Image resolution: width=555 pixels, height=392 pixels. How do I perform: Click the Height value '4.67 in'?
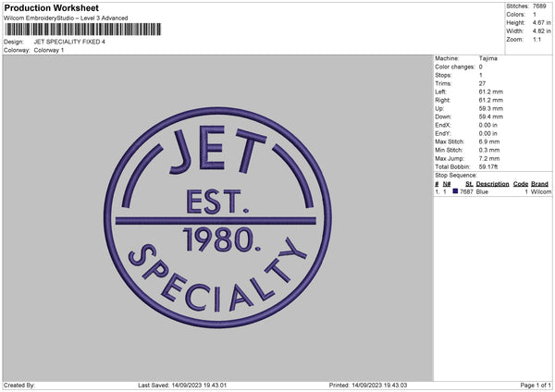(x=541, y=22)
